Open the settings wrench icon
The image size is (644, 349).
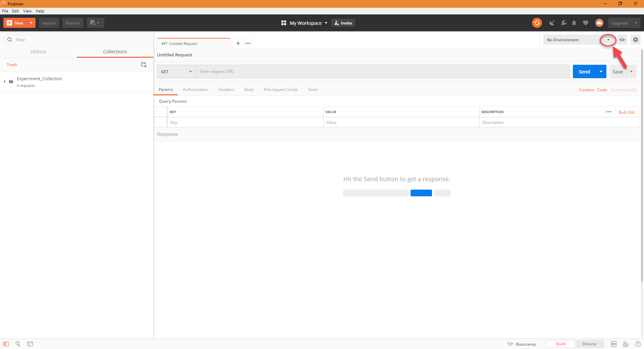pyautogui.click(x=563, y=23)
